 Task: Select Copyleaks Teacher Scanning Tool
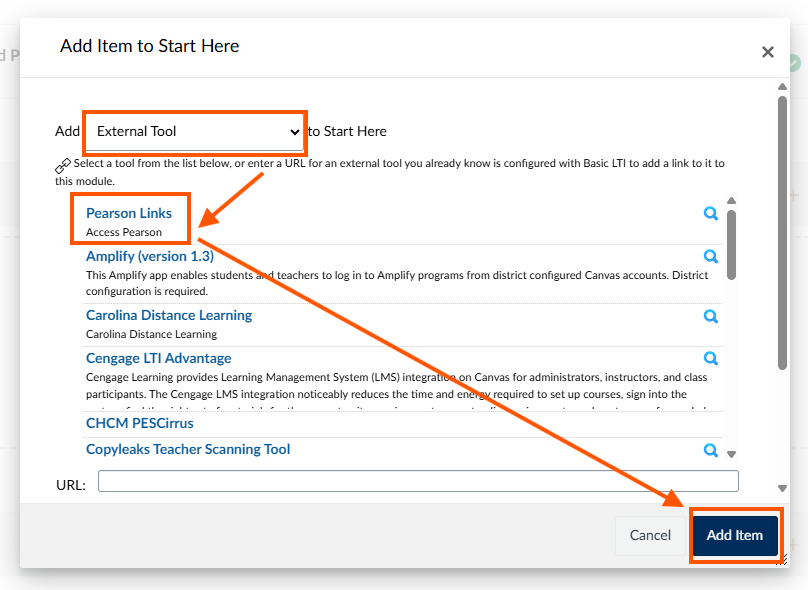pos(188,449)
